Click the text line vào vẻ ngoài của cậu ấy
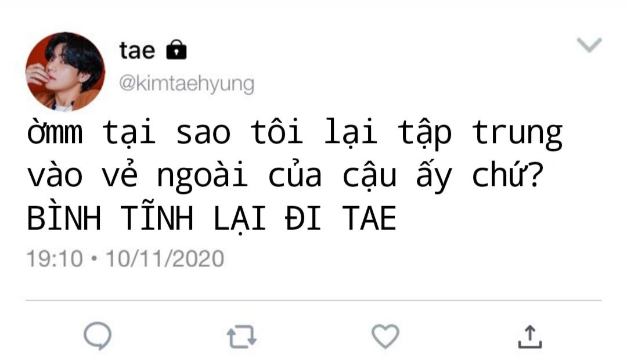 (240, 175)
